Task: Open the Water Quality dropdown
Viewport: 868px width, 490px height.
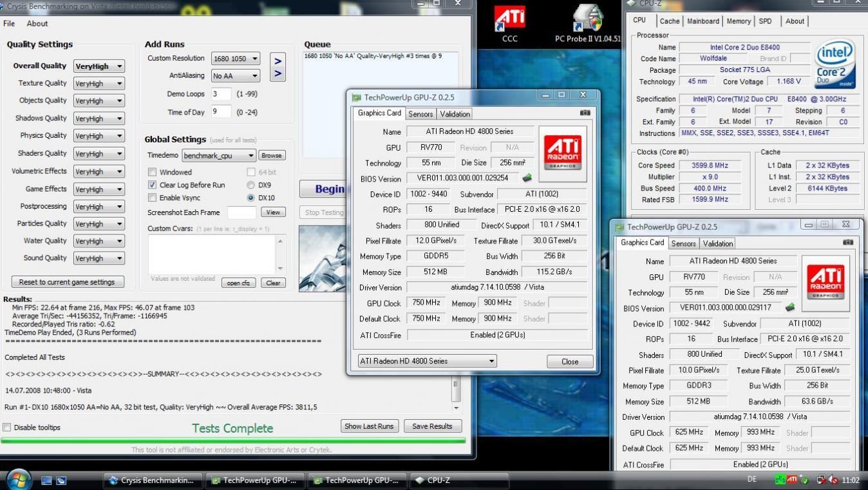Action: (x=99, y=241)
